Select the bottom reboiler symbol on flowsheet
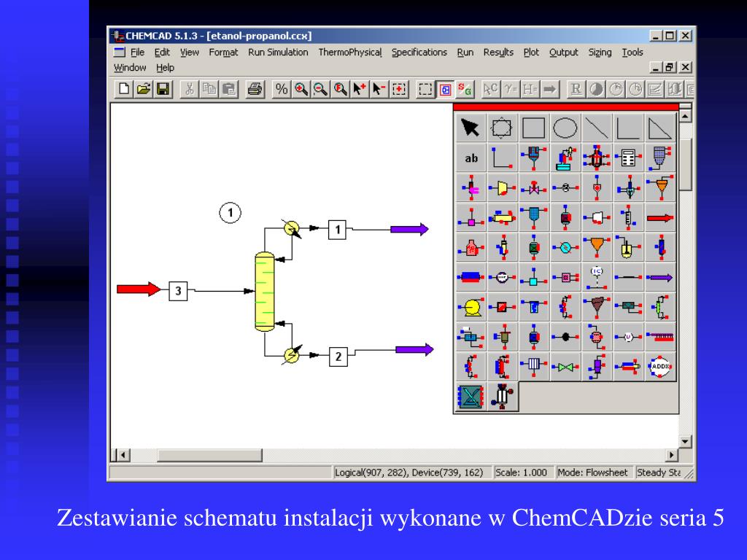 [292, 355]
